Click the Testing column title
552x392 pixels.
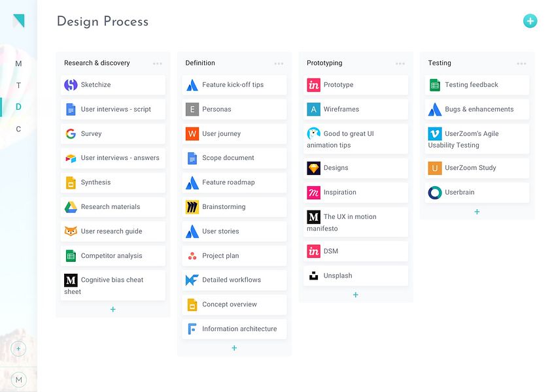tap(440, 63)
